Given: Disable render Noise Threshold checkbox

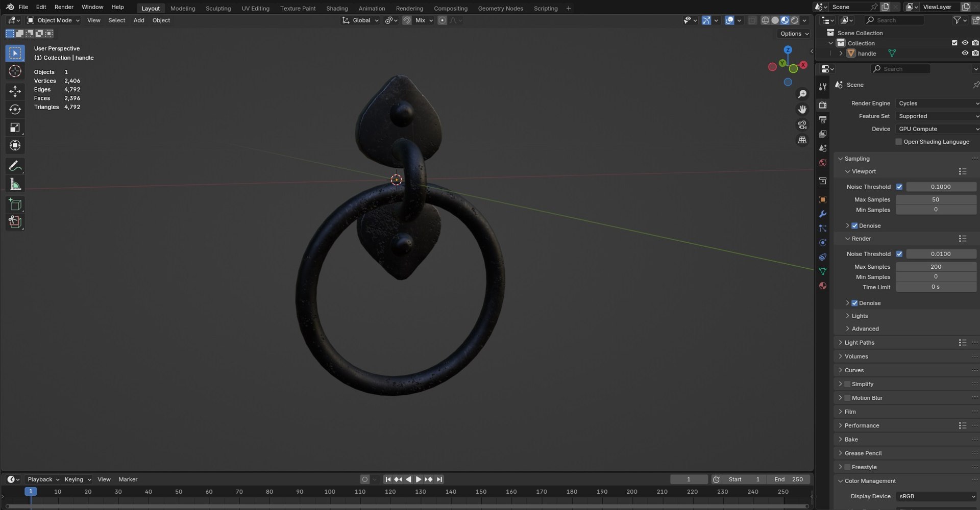Looking at the screenshot, I should point(899,254).
